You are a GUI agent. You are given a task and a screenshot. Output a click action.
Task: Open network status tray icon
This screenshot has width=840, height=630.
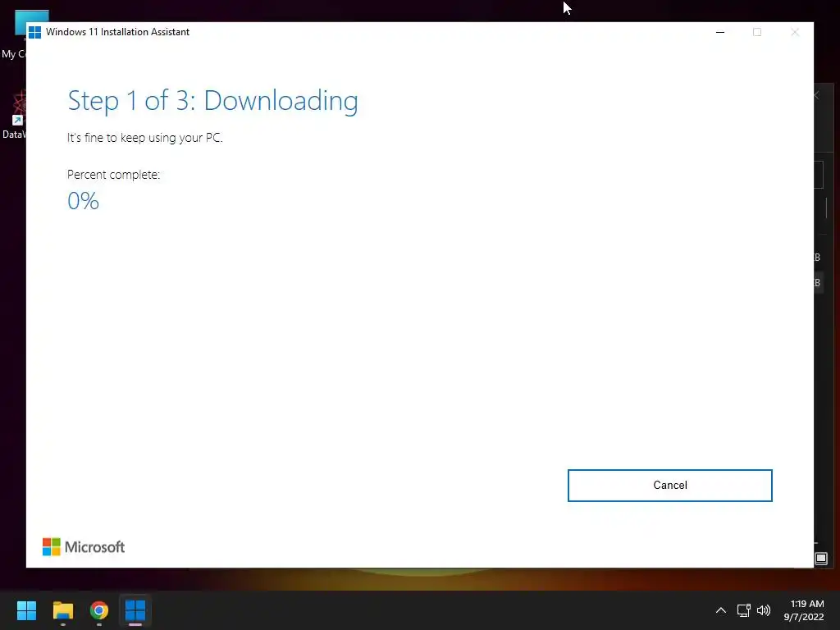pos(743,610)
